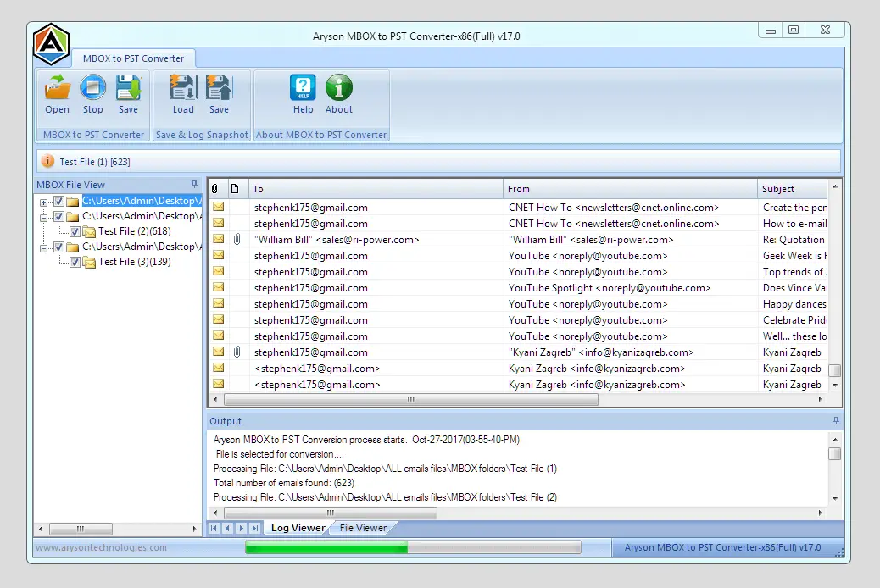Select the email with subject 'Happy dances'
The image size is (880, 588).
519,304
